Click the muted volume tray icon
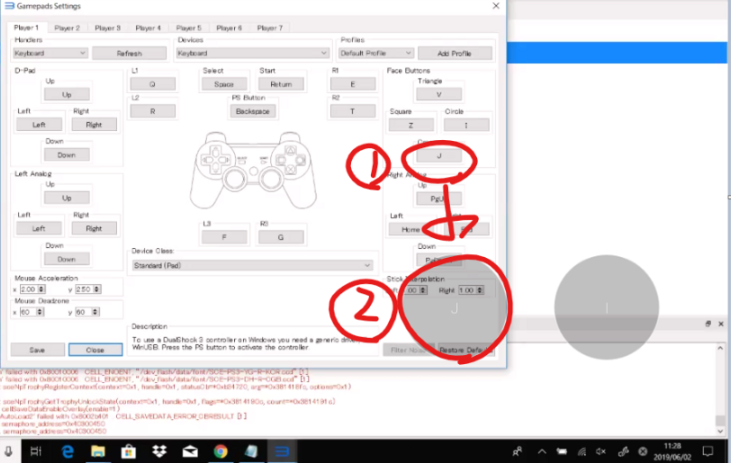731x463 pixels. coord(601,451)
